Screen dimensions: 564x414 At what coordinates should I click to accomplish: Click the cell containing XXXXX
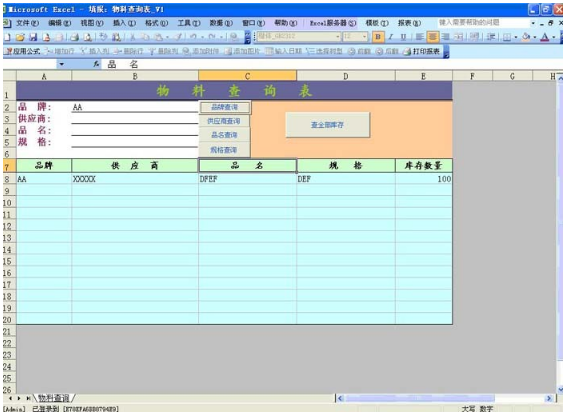(x=135, y=179)
